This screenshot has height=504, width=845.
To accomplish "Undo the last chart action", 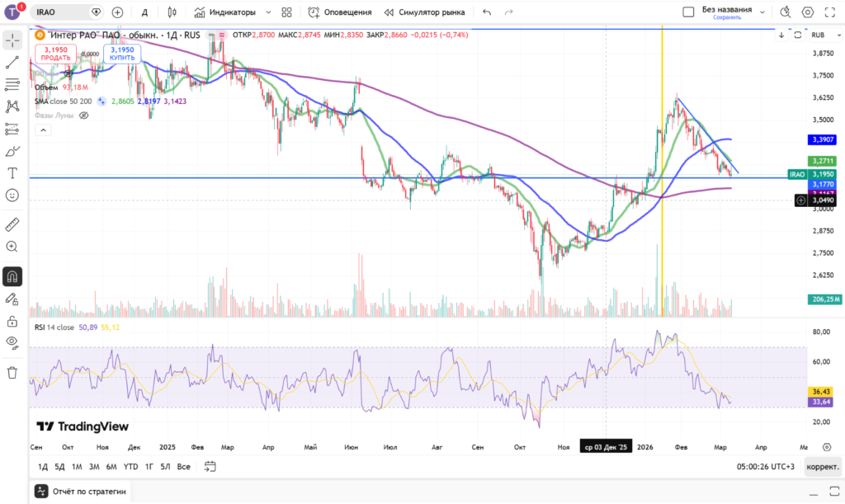I will point(487,12).
